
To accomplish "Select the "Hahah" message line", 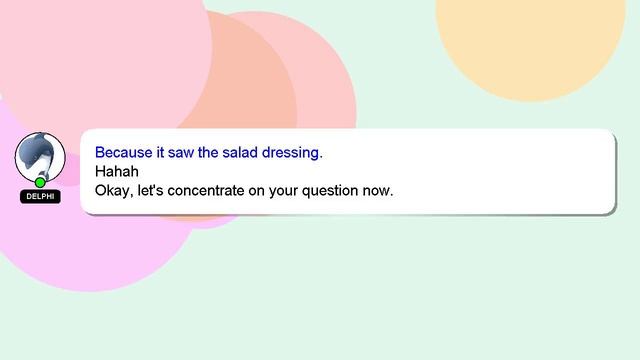I will tap(117, 171).
